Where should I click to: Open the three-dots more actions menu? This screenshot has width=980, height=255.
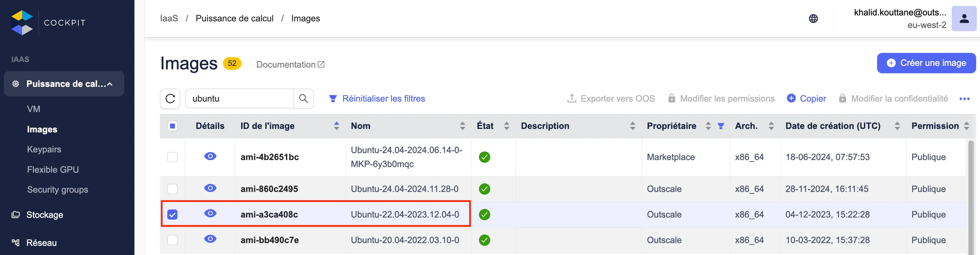964,99
